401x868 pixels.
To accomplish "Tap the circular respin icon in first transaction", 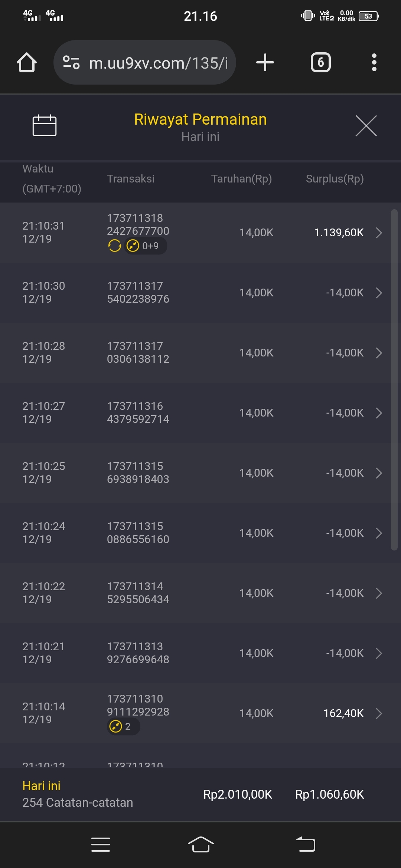I will pyautogui.click(x=114, y=246).
